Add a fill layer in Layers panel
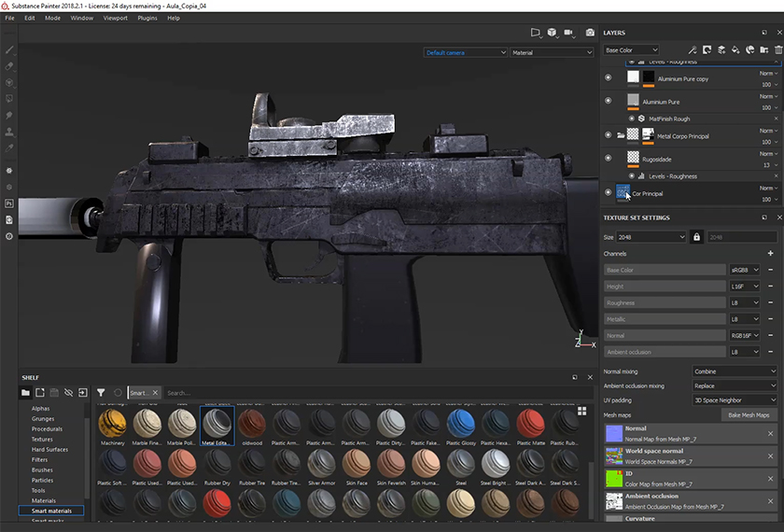 [x=735, y=50]
